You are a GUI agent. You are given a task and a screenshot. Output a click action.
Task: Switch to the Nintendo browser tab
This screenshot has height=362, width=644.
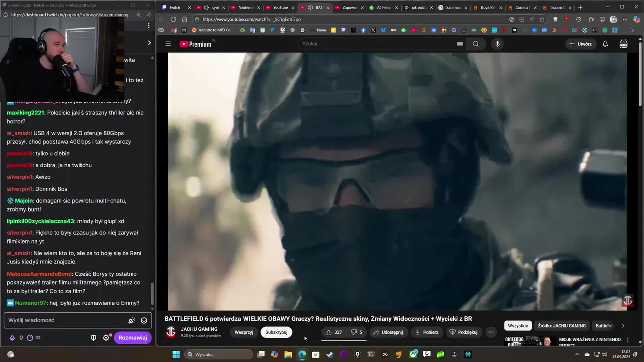(x=246, y=7)
